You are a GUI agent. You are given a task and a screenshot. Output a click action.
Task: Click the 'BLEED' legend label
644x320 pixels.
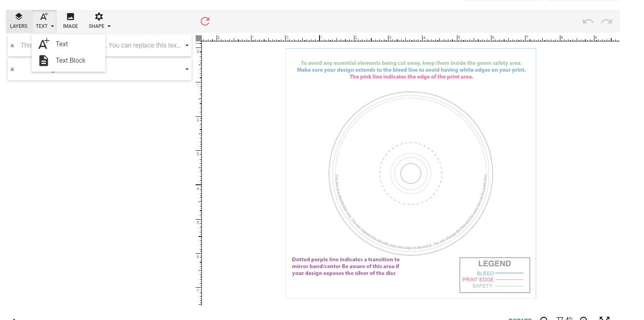[485, 273]
